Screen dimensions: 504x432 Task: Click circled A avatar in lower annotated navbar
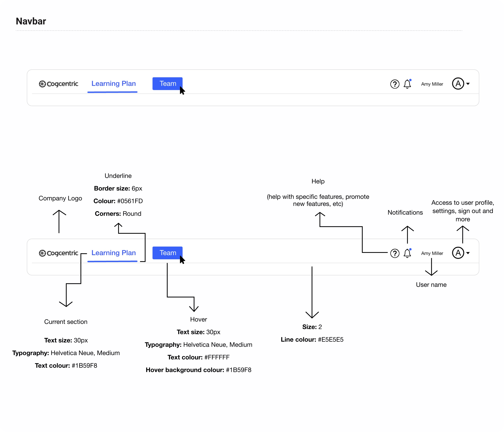coord(458,253)
